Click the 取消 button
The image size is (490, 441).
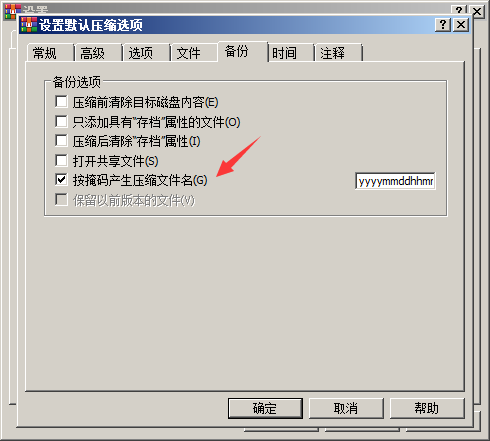pyautogui.click(x=346, y=408)
